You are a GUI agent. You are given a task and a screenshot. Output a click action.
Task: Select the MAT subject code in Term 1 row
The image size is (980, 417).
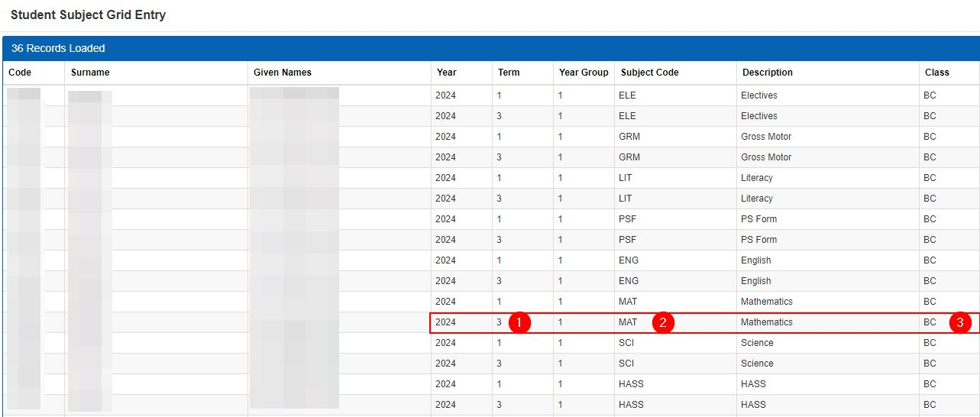[628, 302]
